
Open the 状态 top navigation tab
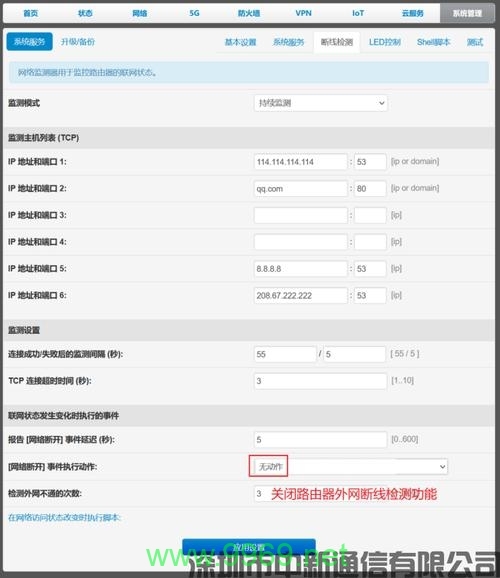pos(85,13)
